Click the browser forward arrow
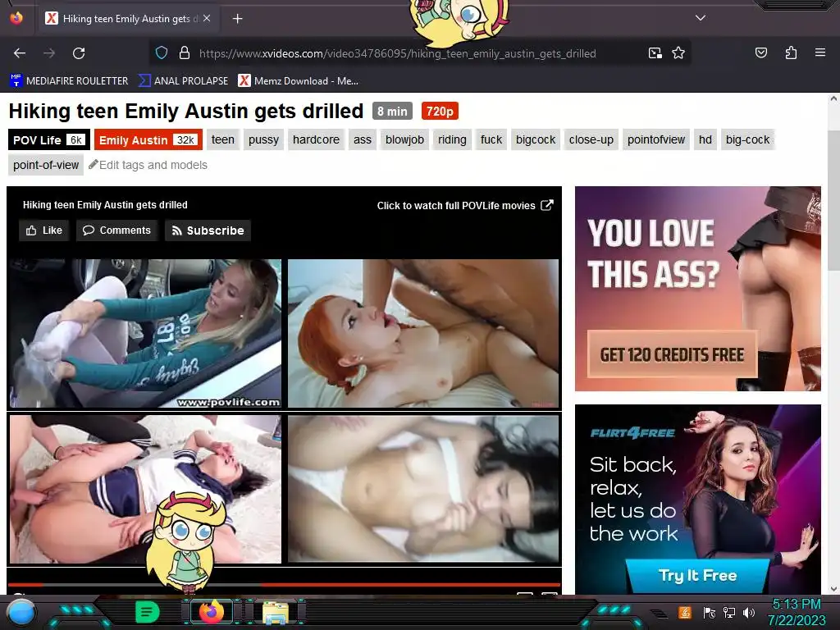Viewport: 840px width, 630px height. tap(49, 53)
